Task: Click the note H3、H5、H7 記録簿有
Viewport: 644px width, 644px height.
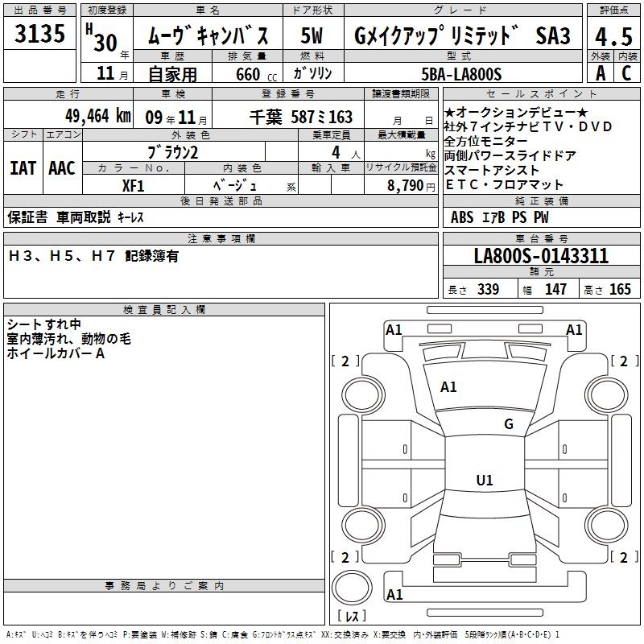Action: click(x=93, y=256)
